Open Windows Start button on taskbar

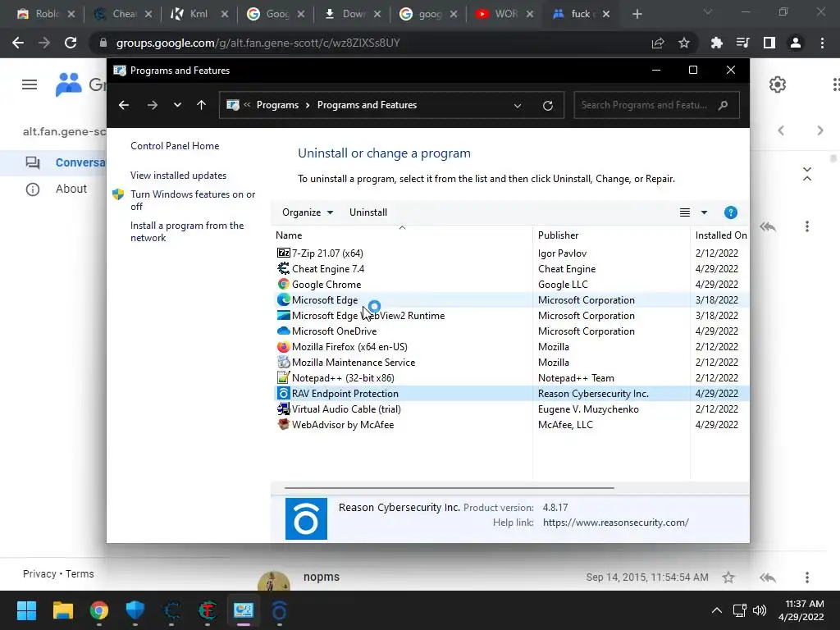[x=26, y=610]
